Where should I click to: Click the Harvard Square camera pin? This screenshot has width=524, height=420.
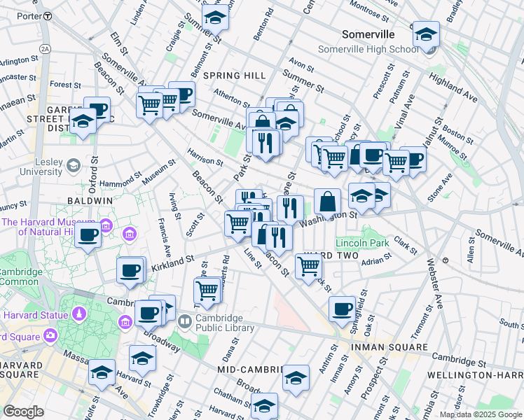[x=50, y=336]
